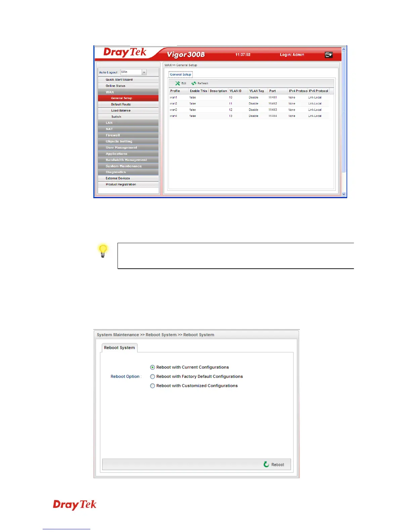The image size is (411, 532).
Task: Open the Reboot System tab
Action: [x=120, y=348]
